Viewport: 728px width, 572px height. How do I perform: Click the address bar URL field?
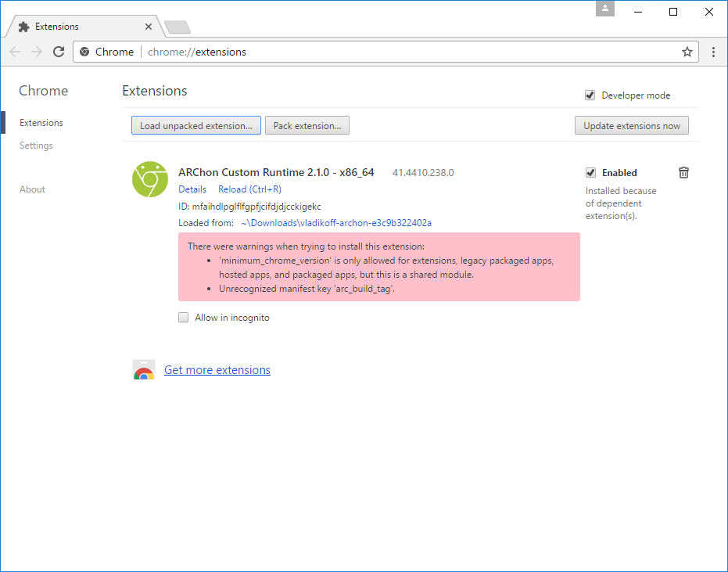coord(386,52)
